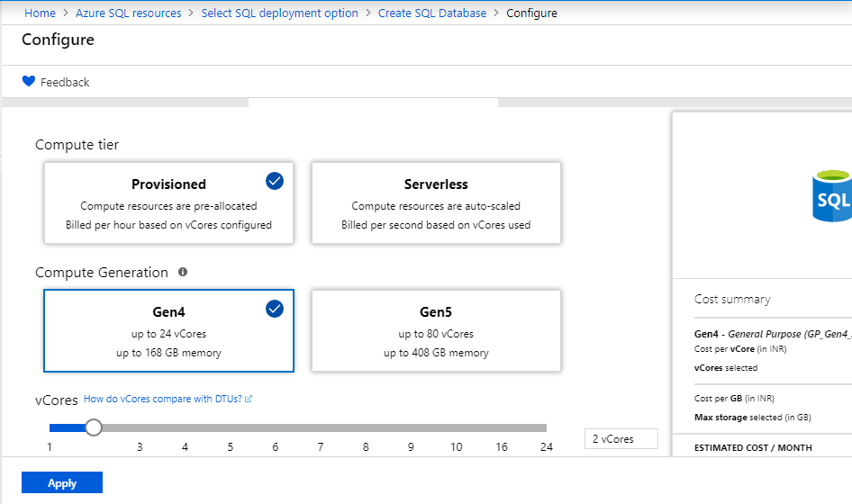Click the Compute tier heading
Image resolution: width=852 pixels, height=504 pixels.
[x=77, y=145]
